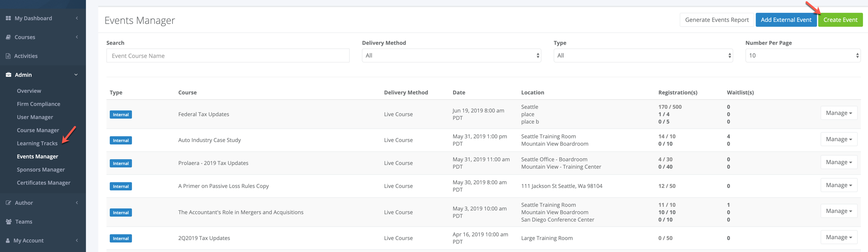
Task: Click the green Create Event button
Action: [840, 20]
